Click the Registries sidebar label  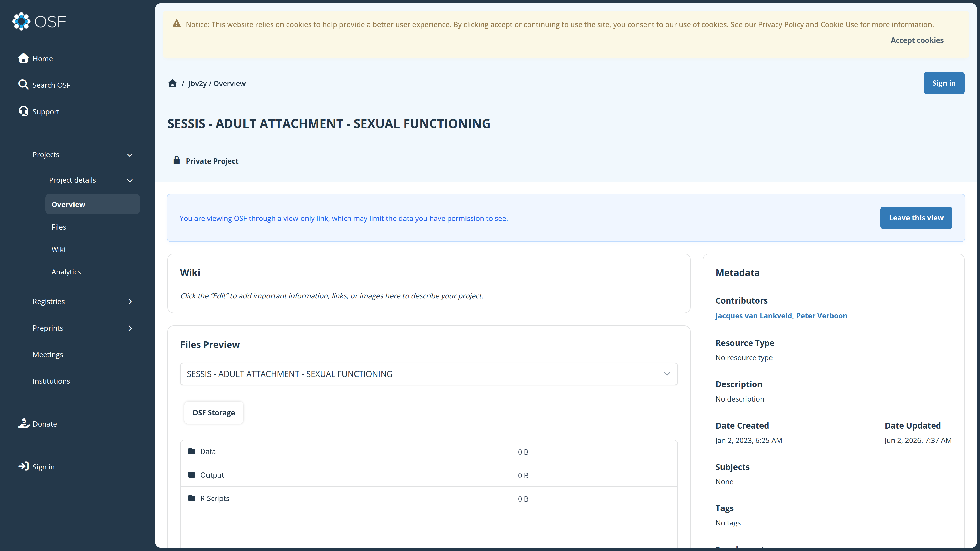pyautogui.click(x=49, y=302)
